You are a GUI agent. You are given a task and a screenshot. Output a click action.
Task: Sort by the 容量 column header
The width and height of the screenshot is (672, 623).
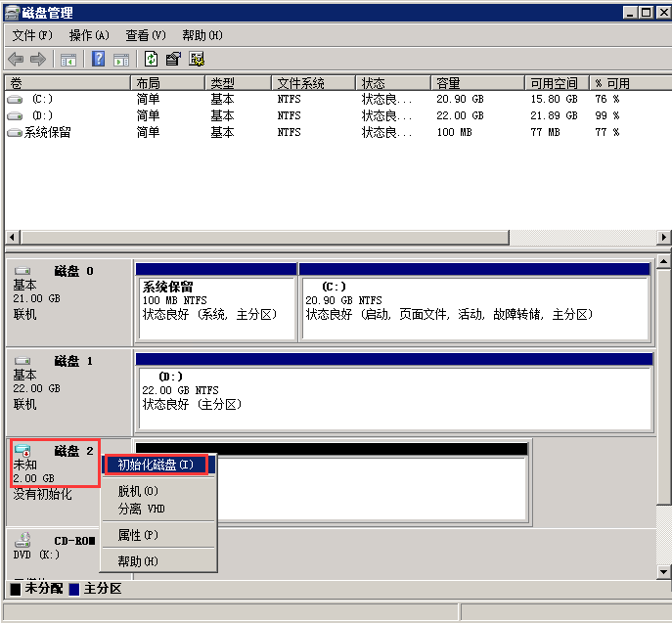478,83
